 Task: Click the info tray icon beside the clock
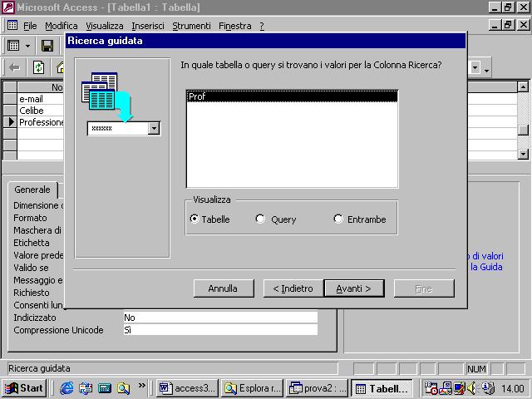tap(487, 388)
